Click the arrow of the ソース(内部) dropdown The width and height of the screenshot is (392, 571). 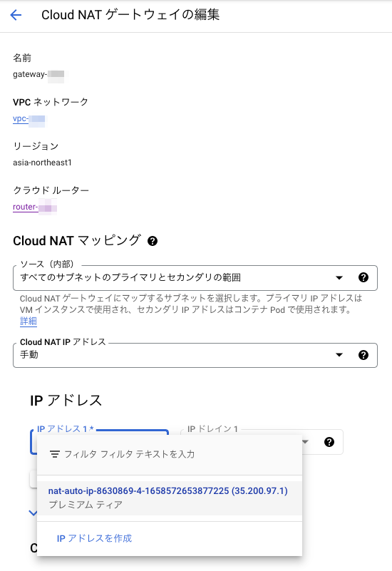tap(339, 278)
